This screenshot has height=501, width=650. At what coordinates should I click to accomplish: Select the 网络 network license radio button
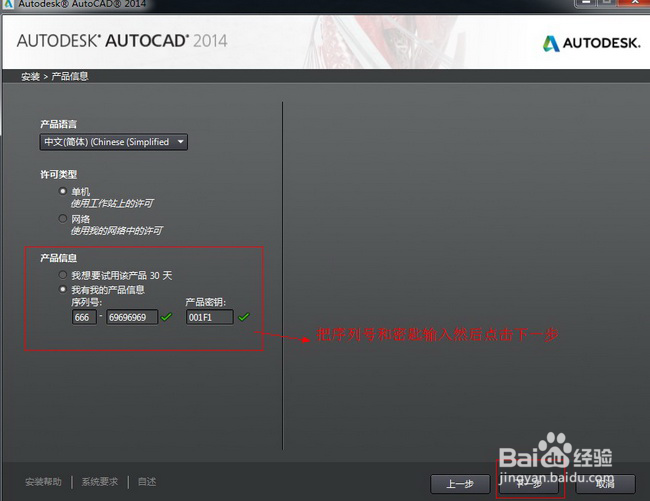click(x=63, y=218)
